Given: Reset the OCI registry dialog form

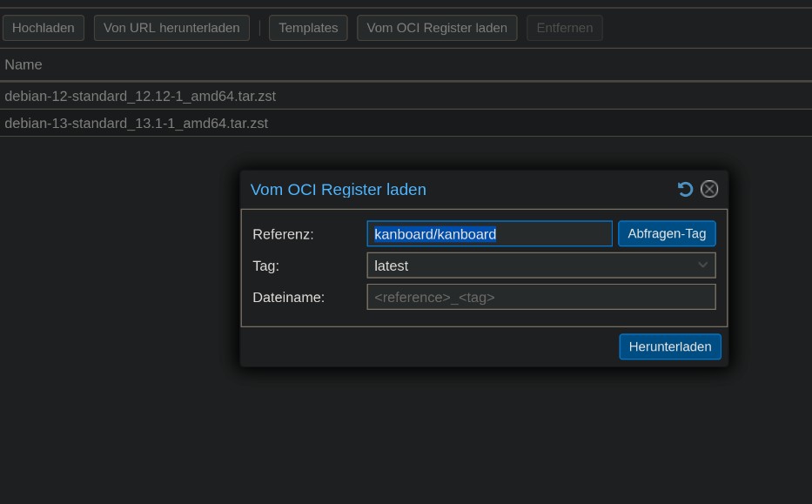Looking at the screenshot, I should 685,189.
